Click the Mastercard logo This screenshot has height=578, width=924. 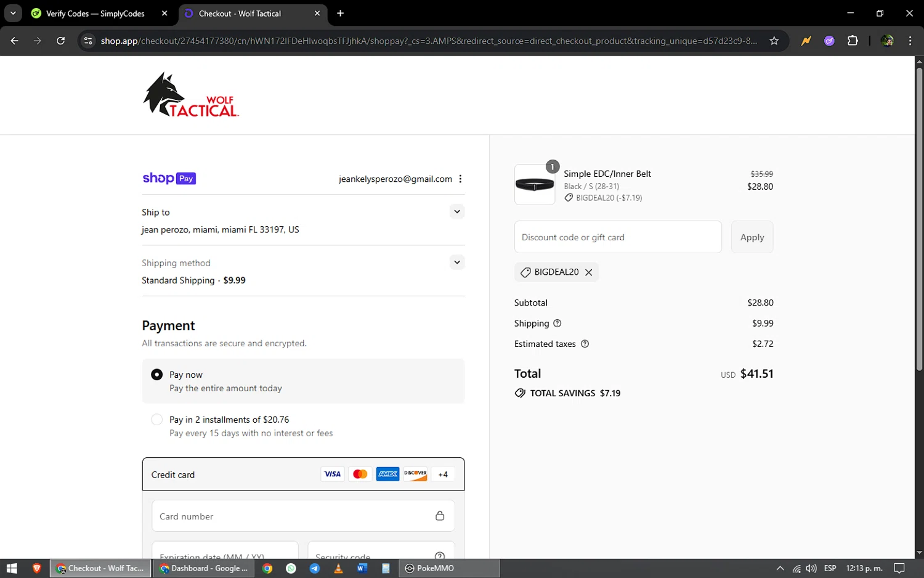click(x=360, y=474)
